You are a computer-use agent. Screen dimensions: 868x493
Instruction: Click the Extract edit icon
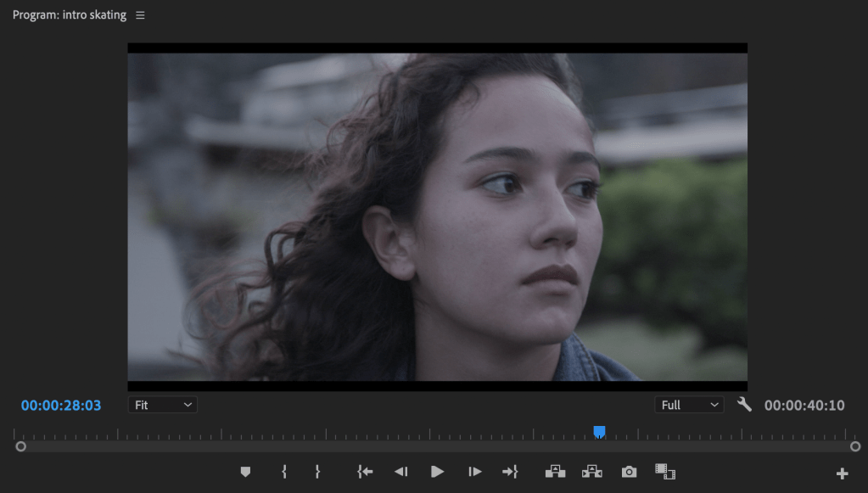[x=592, y=472]
